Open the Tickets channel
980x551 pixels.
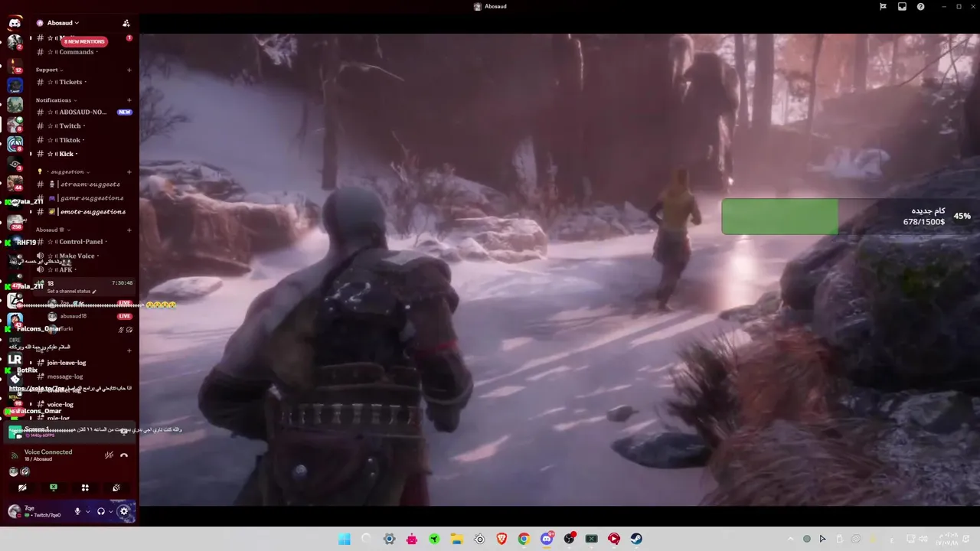(83, 82)
